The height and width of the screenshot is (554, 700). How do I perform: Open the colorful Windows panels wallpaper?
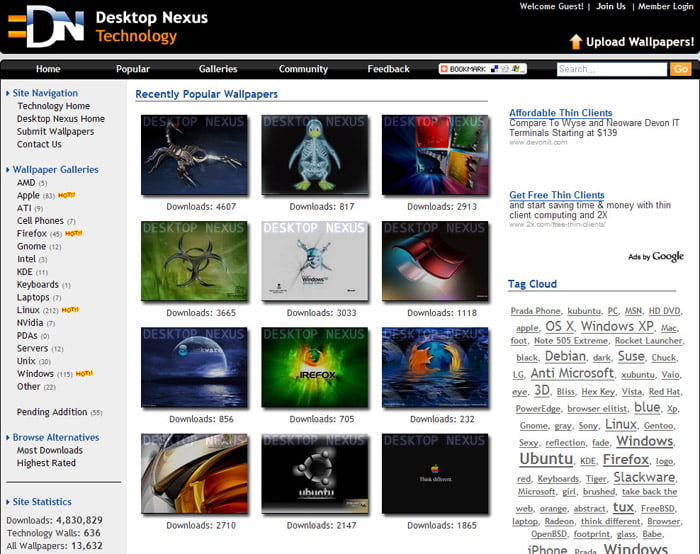(x=435, y=154)
